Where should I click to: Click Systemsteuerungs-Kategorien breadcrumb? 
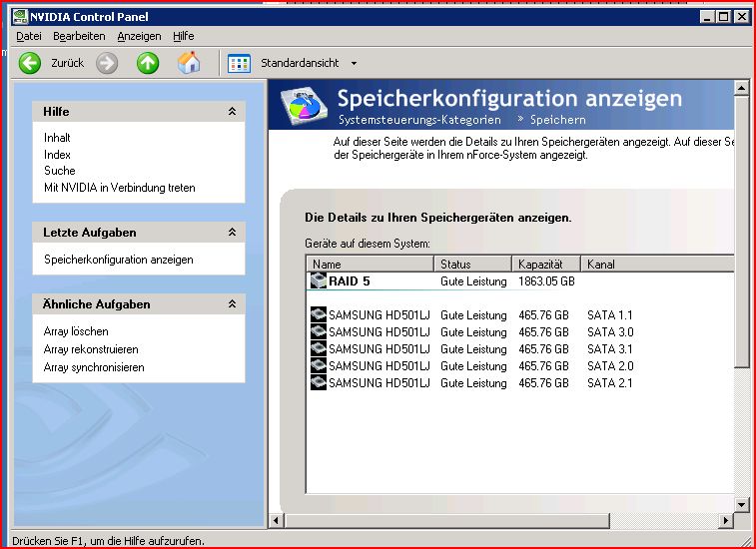(419, 120)
